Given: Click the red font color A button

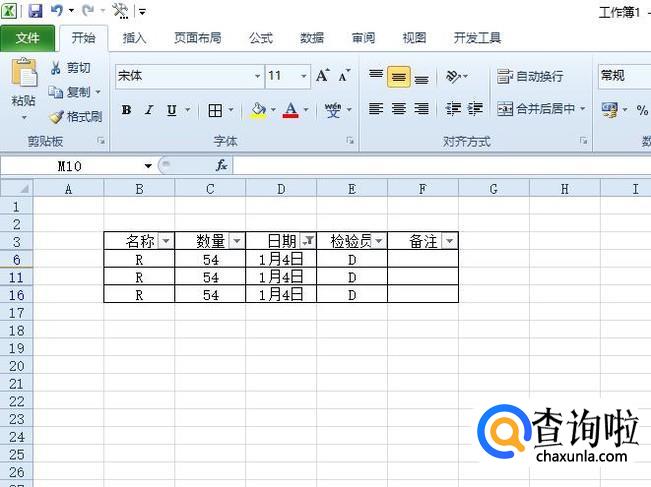Looking at the screenshot, I should 291,110.
